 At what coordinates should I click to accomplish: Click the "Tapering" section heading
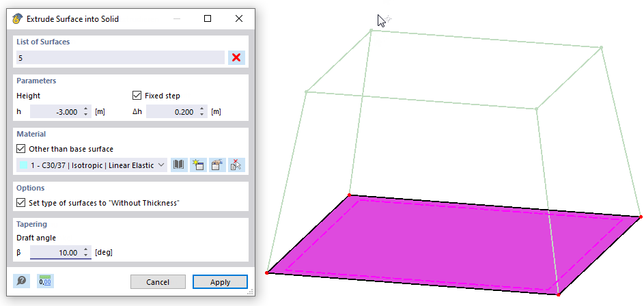(31, 224)
